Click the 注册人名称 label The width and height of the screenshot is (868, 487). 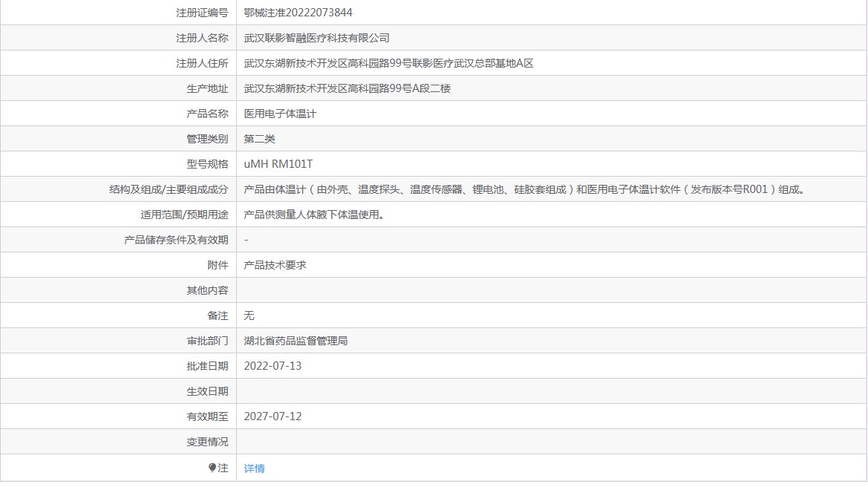tap(202, 38)
